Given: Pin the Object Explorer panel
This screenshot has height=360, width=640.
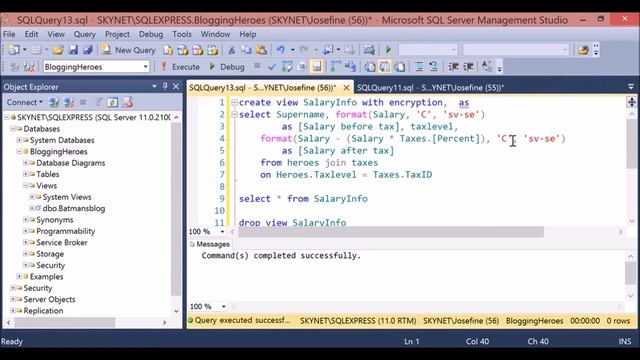Looking at the screenshot, I should (165, 87).
